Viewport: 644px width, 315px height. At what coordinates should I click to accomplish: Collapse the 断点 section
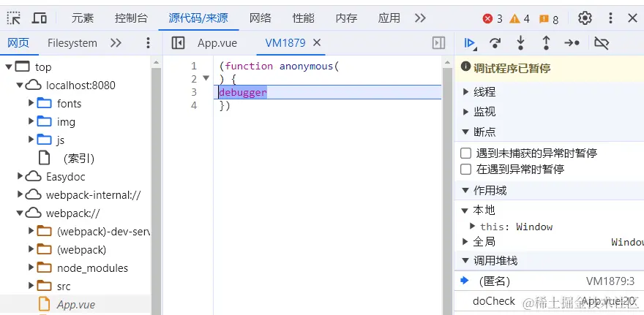tap(465, 132)
